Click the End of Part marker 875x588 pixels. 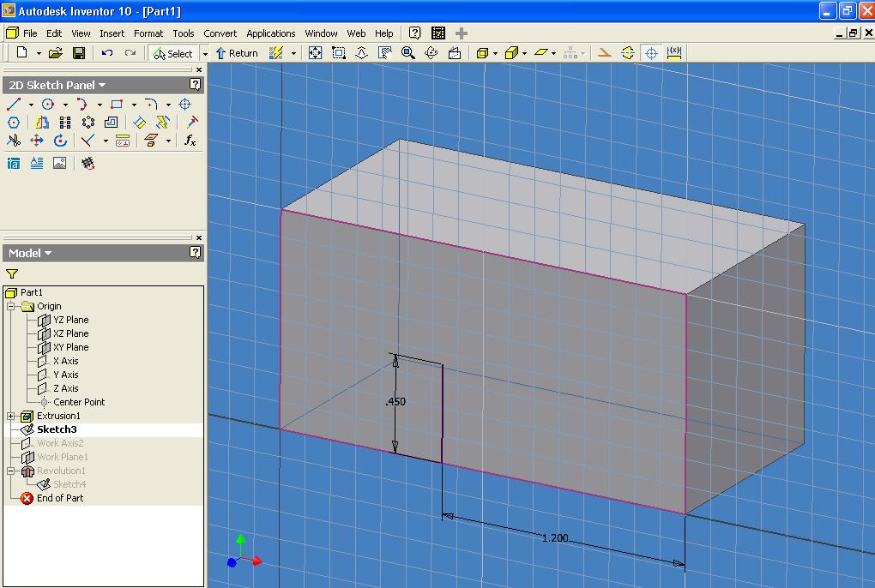pos(60,498)
